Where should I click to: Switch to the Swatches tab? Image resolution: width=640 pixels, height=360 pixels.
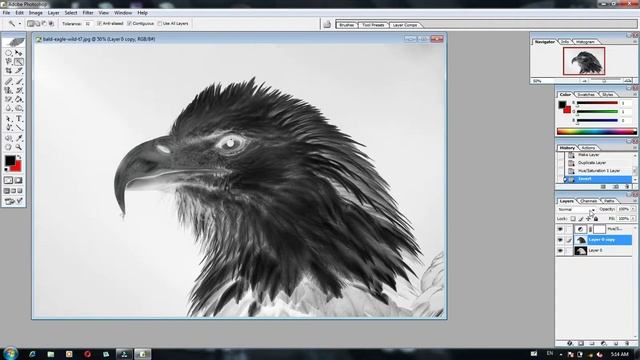click(586, 95)
